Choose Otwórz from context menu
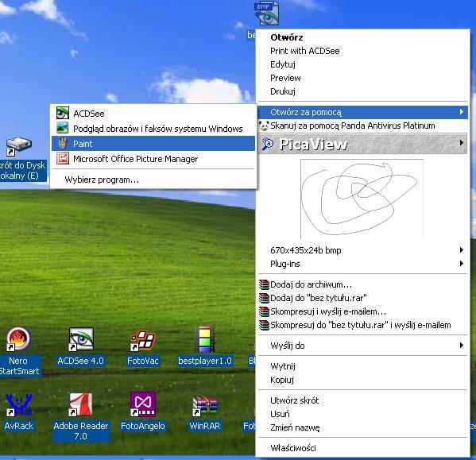This screenshot has width=476, height=460. coord(362,37)
